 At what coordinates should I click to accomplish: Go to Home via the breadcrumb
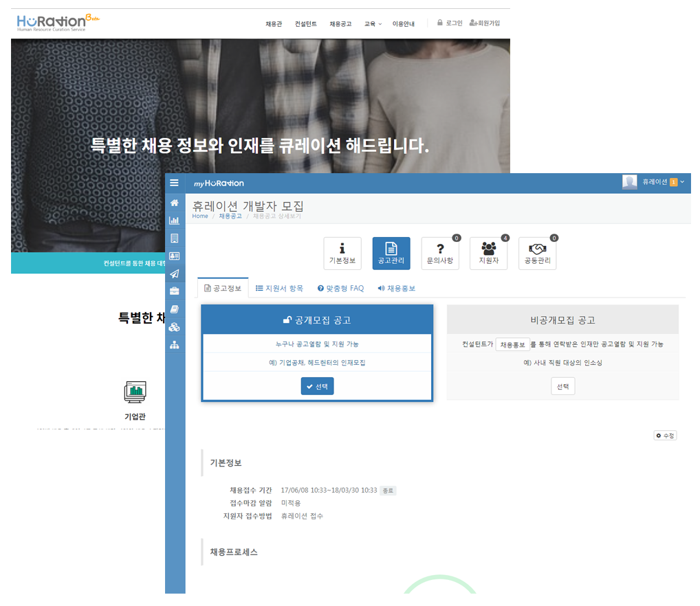coord(200,216)
